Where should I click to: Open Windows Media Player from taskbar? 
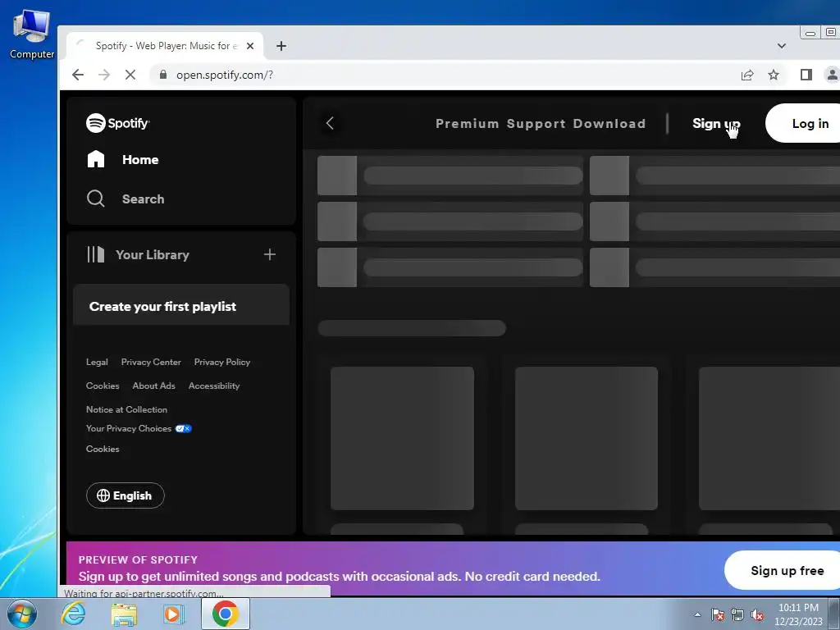[173, 614]
